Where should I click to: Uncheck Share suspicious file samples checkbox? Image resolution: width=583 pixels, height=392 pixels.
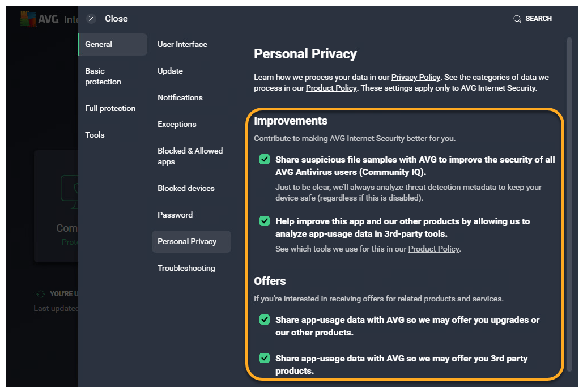tap(265, 160)
